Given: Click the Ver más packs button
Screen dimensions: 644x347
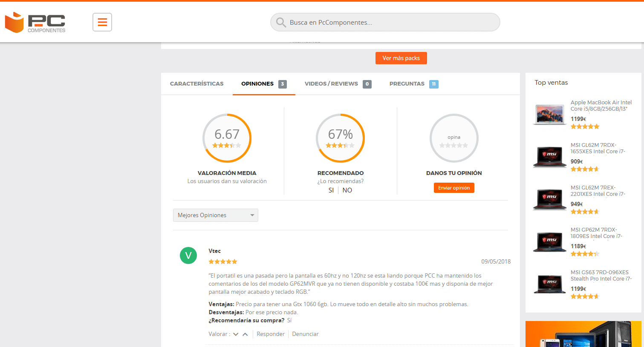Looking at the screenshot, I should [x=401, y=58].
